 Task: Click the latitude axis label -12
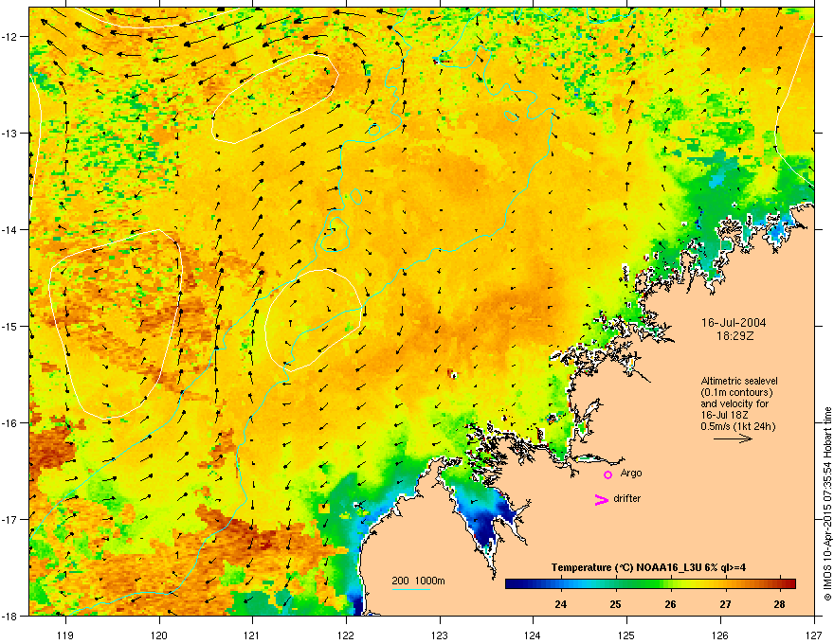(x=10, y=37)
